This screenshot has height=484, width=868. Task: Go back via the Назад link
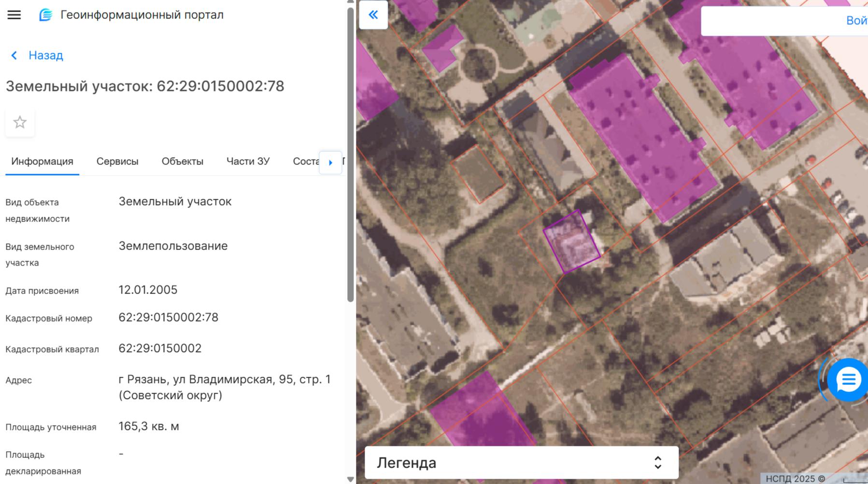pyautogui.click(x=45, y=56)
